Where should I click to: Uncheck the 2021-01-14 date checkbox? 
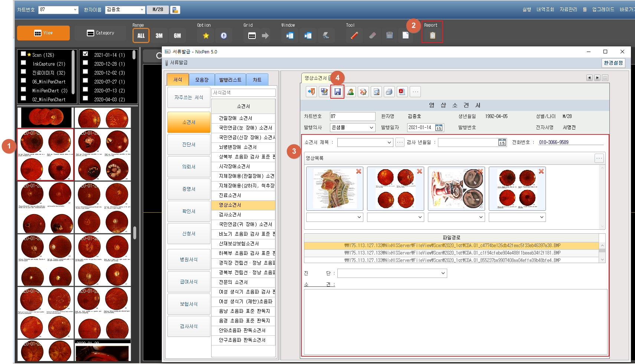(x=85, y=54)
